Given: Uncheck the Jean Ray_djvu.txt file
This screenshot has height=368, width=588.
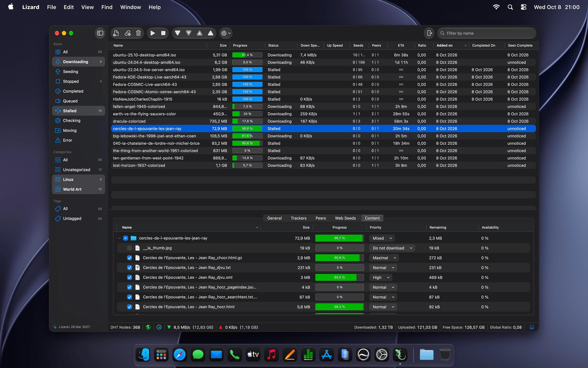Looking at the screenshot, I should click(x=129, y=267).
